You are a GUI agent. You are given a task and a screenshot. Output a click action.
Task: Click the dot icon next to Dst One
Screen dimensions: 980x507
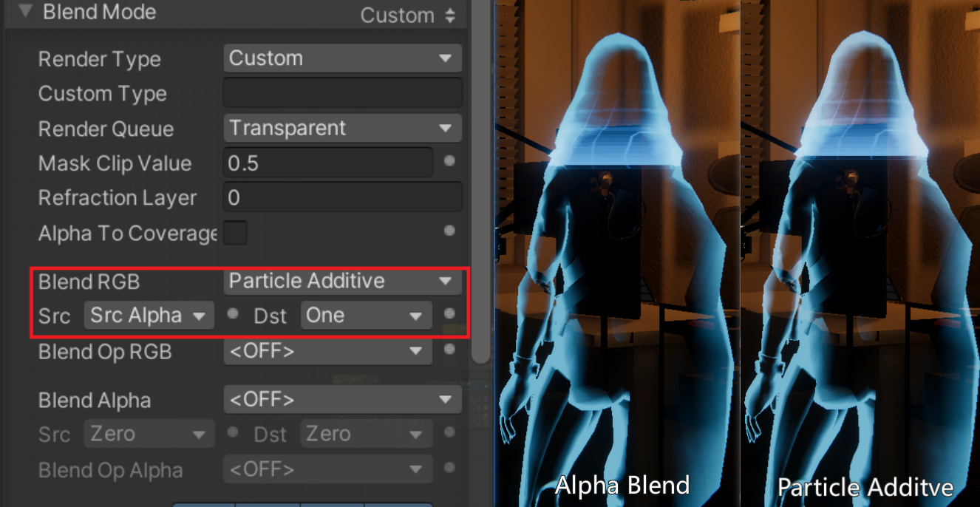click(449, 313)
